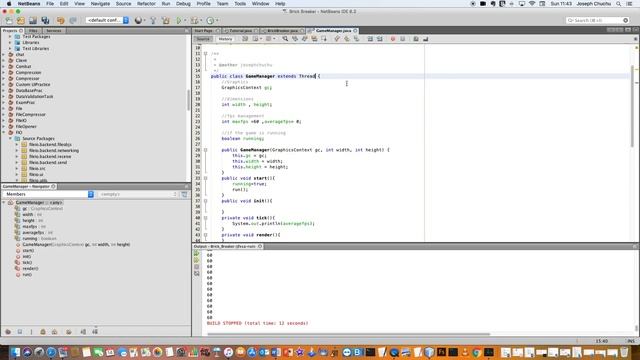The height and width of the screenshot is (360, 640).
Task: Open the Navigate menu
Action: (100, 4)
